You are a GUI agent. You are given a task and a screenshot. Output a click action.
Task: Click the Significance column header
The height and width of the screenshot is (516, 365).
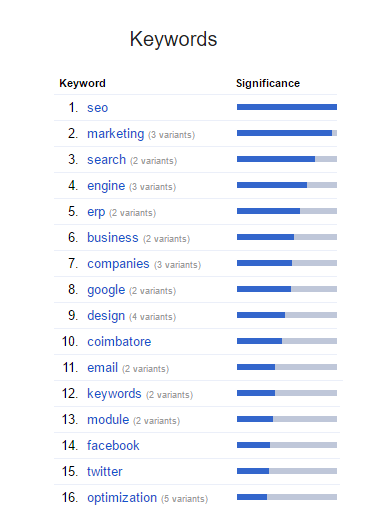[268, 83]
